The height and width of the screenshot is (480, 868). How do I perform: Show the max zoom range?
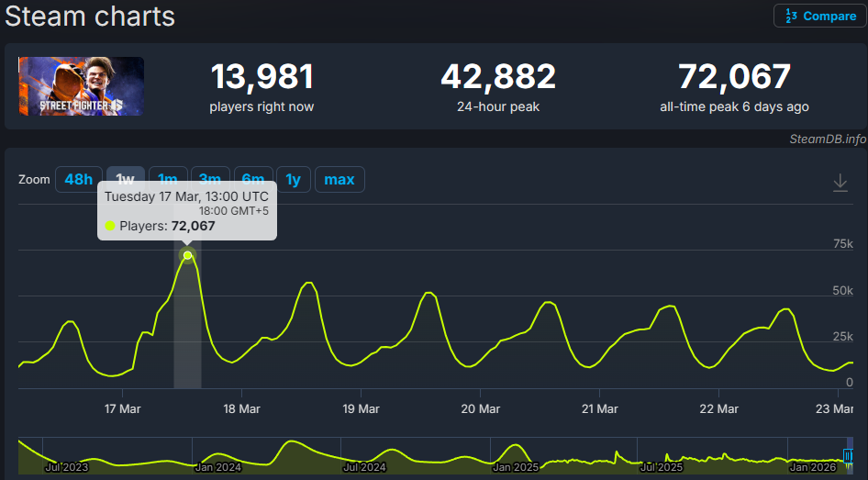click(339, 179)
